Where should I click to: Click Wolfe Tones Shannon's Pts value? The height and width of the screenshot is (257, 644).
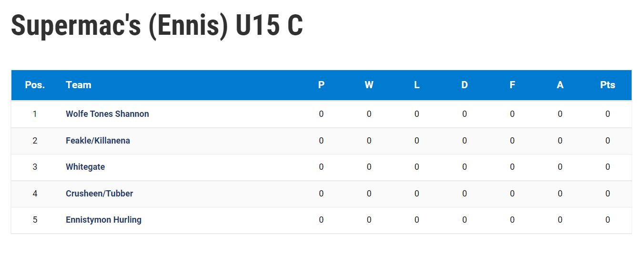[x=608, y=114]
